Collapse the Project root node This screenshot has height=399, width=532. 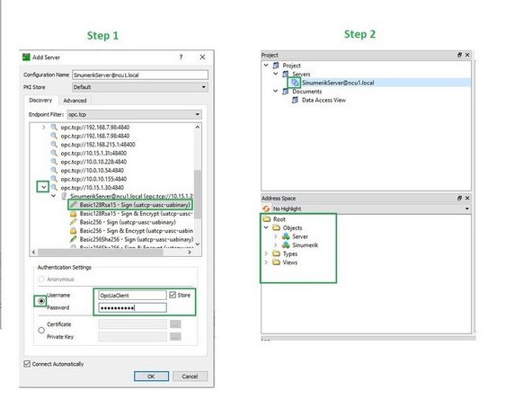pyautogui.click(x=266, y=65)
